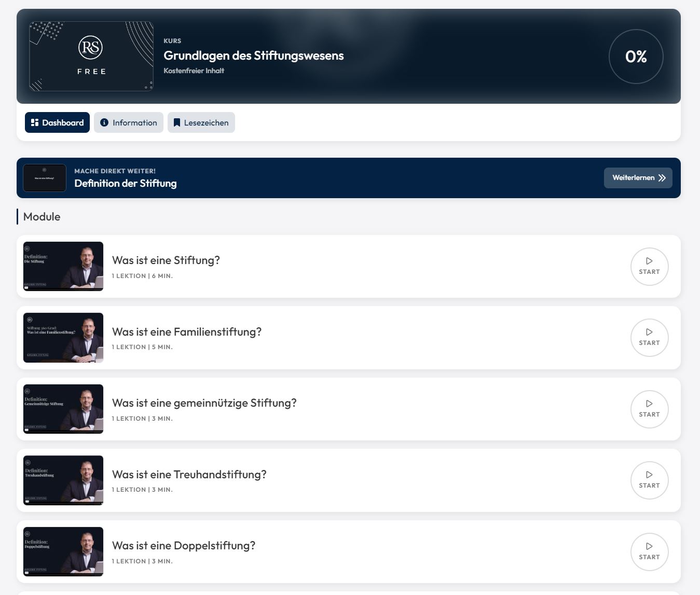Open the Treuhandstiftung video thumbnail
The image size is (700, 595).
(x=63, y=480)
